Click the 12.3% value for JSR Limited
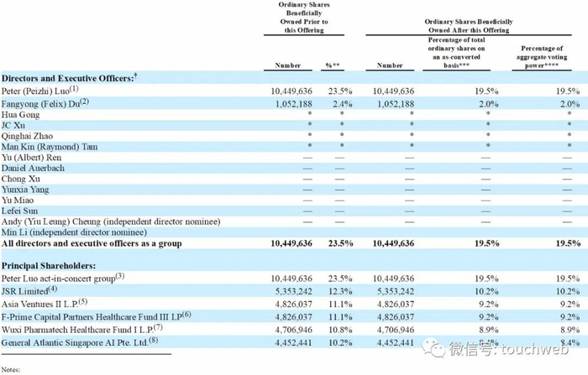The height and width of the screenshot is (375, 588). point(340,291)
